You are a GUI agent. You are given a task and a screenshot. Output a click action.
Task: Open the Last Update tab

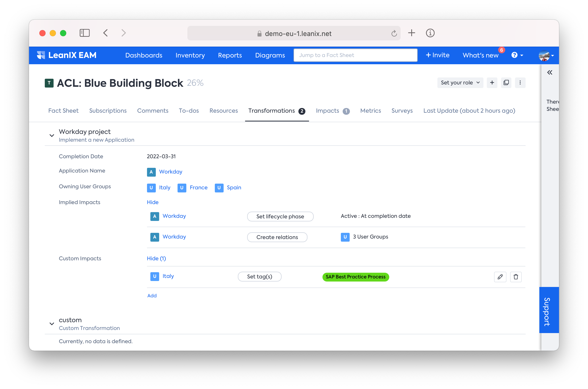click(469, 111)
